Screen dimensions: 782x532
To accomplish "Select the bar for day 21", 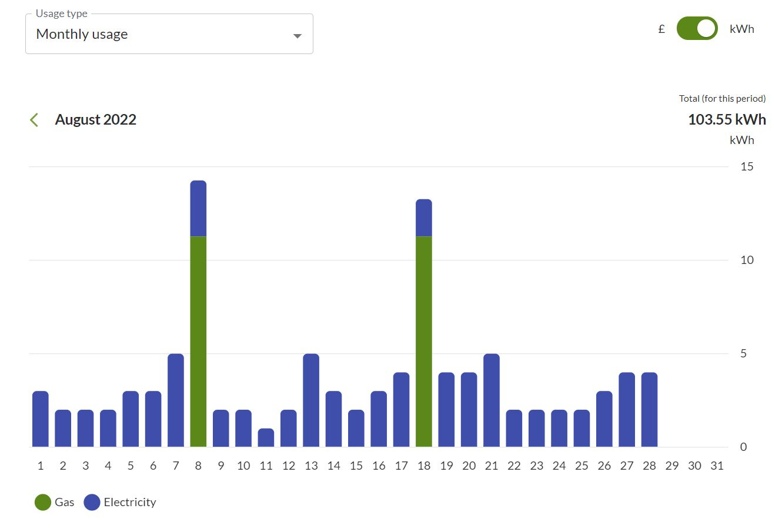I will pos(492,400).
